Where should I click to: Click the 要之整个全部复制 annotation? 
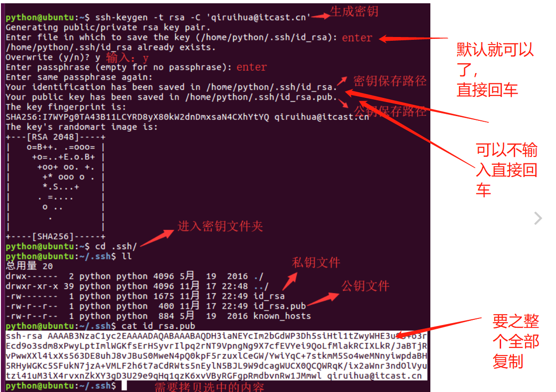click(x=516, y=341)
